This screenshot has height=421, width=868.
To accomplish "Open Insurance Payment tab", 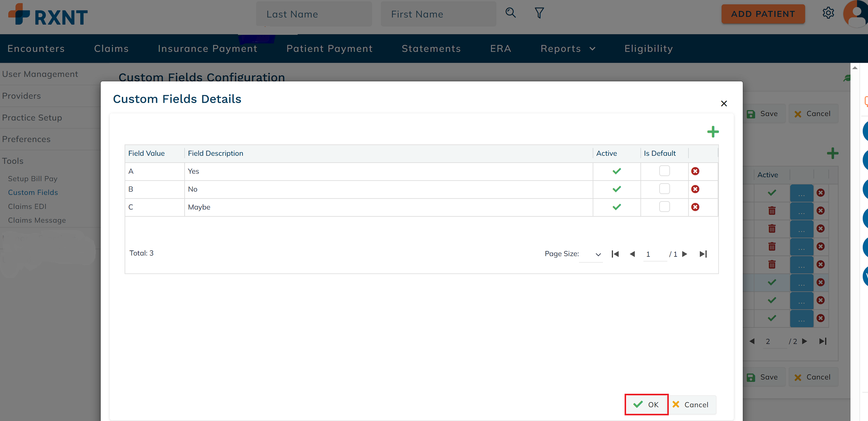I will click(208, 49).
